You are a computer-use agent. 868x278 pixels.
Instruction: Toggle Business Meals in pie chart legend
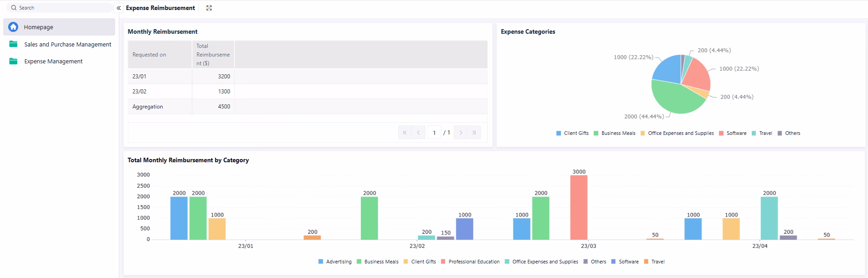(614, 133)
